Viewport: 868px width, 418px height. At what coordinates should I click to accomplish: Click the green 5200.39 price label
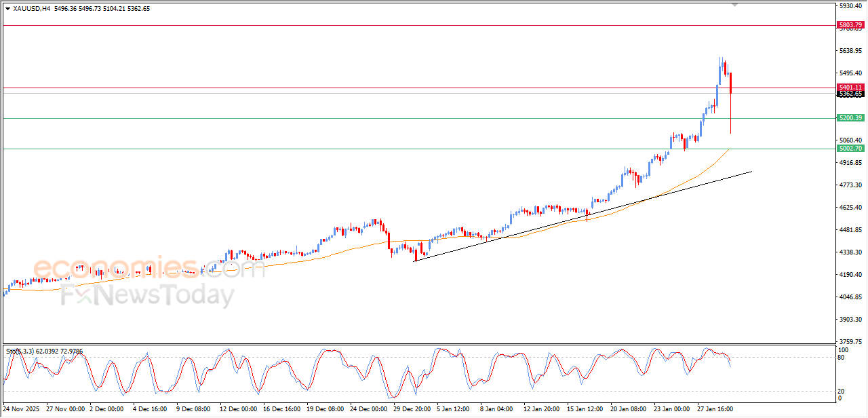point(850,118)
